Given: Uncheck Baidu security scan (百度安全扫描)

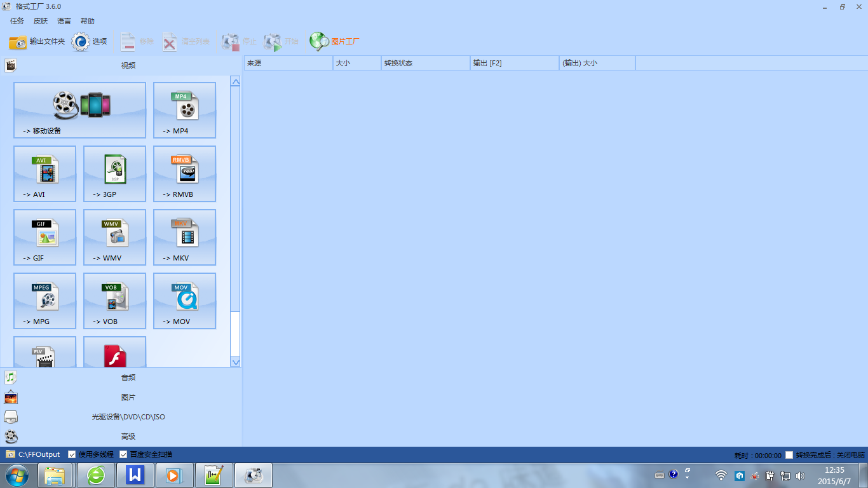Looking at the screenshot, I should pos(123,454).
